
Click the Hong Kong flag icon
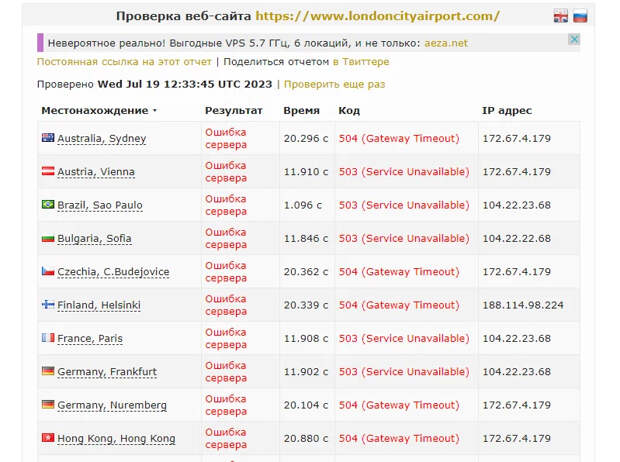coord(48,437)
